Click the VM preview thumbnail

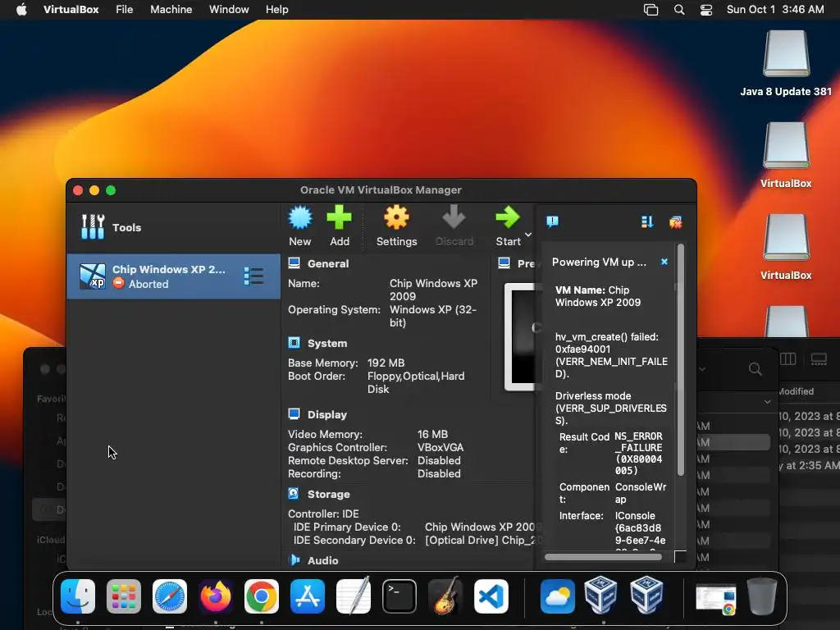(520, 336)
